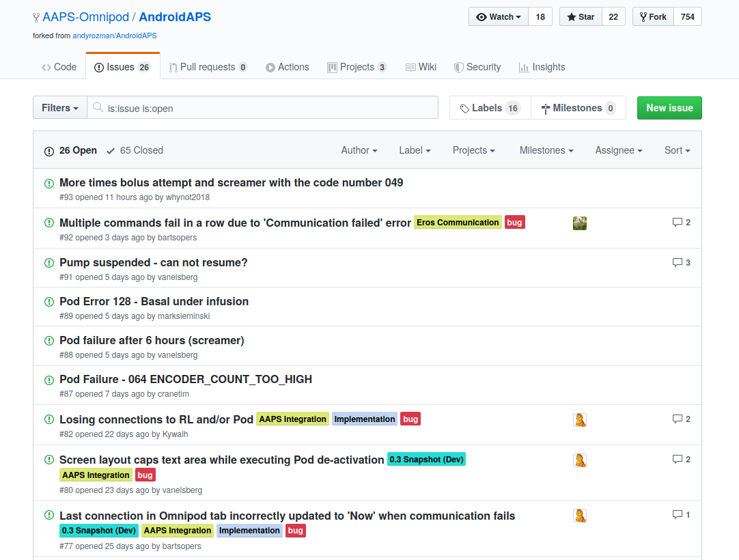
Task: Open issue 'More times bolus attempt and screamer'
Action: 231,182
